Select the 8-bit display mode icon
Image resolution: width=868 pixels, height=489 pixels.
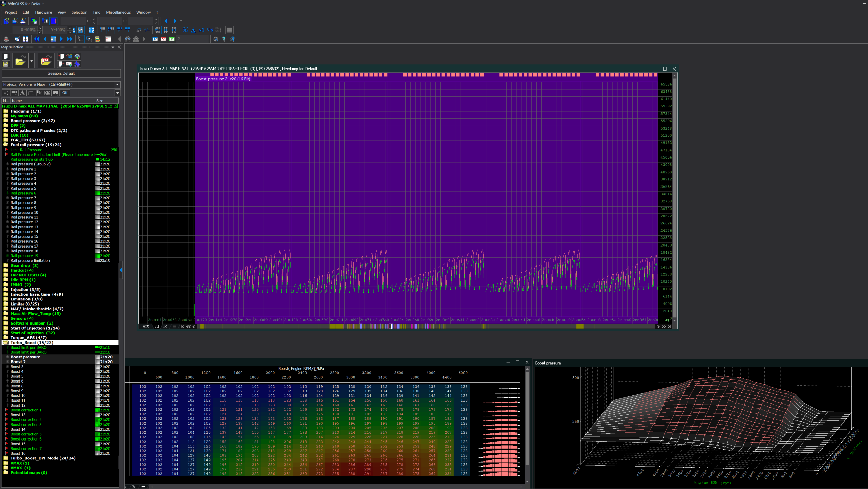(x=102, y=30)
